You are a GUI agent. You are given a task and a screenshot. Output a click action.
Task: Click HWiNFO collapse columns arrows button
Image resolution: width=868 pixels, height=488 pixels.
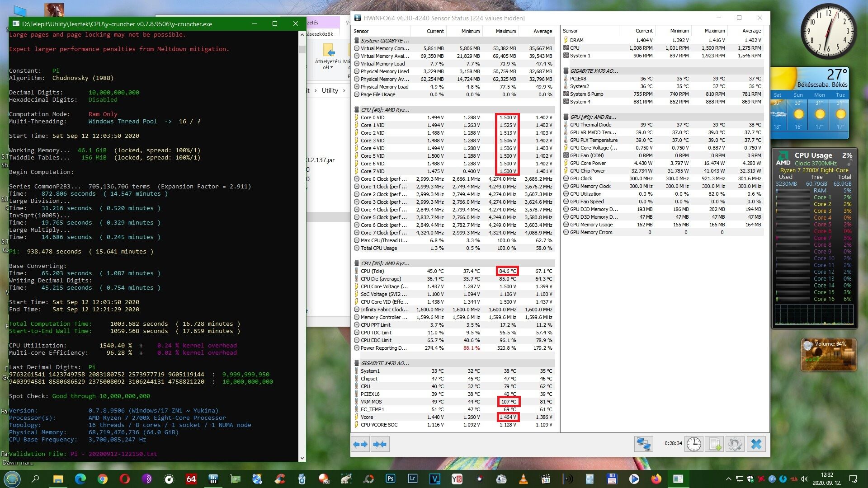pos(380,444)
